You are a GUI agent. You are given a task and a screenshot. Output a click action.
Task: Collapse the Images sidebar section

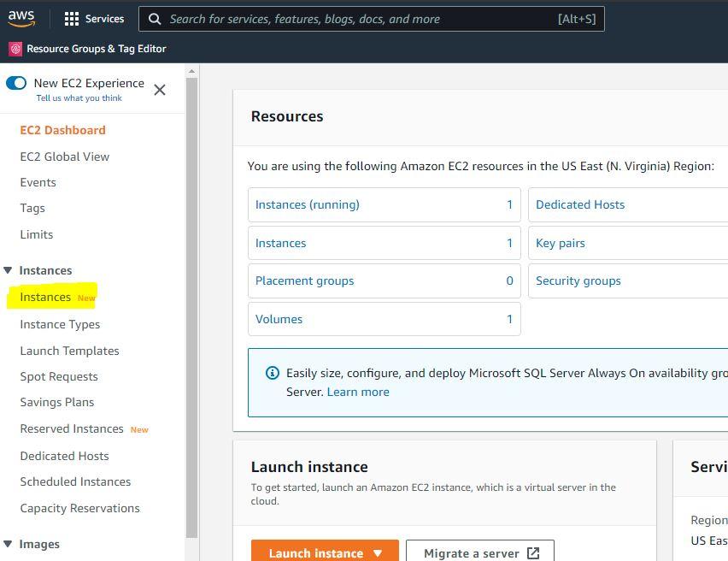coord(8,544)
